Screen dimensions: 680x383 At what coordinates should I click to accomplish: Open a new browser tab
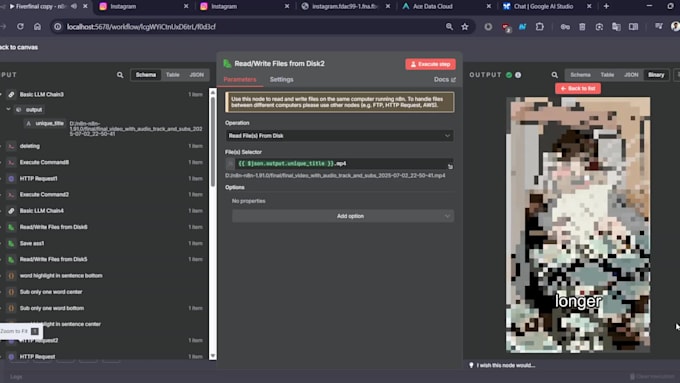(606, 7)
